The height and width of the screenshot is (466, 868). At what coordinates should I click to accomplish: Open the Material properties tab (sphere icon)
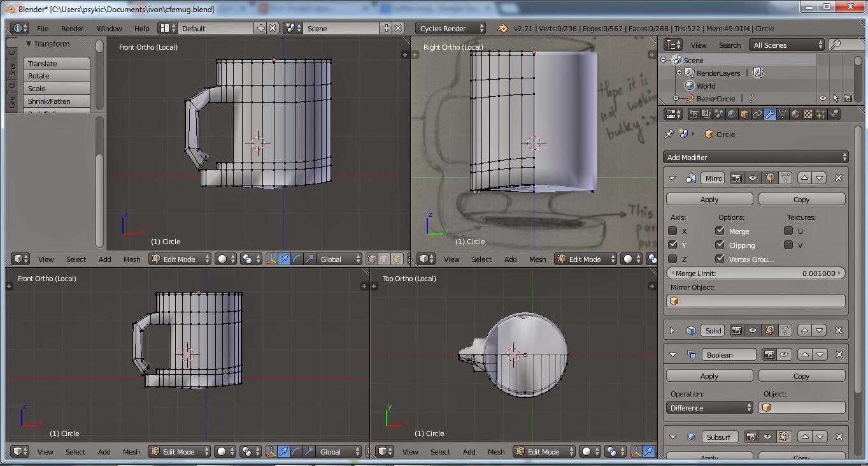pos(795,114)
